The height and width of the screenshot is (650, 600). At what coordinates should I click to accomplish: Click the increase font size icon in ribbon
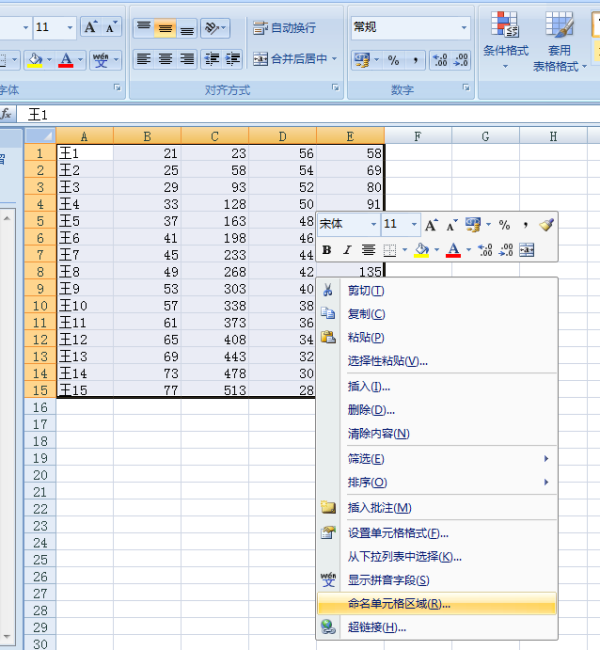point(90,28)
